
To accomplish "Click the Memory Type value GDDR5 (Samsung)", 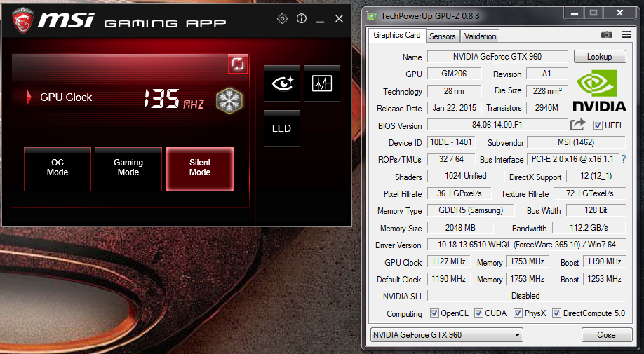I will 471,210.
